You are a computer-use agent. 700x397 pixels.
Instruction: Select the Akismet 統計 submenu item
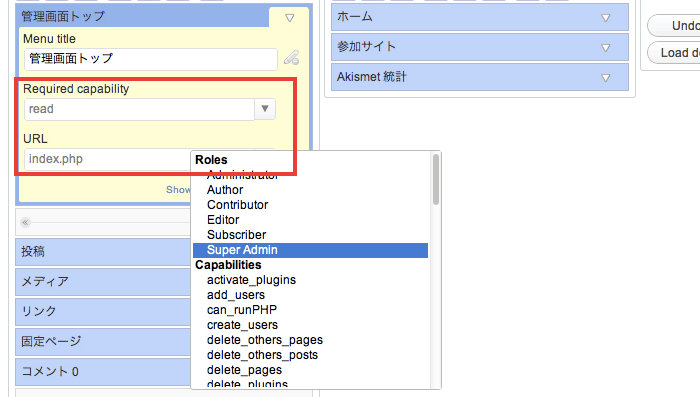tap(480, 77)
